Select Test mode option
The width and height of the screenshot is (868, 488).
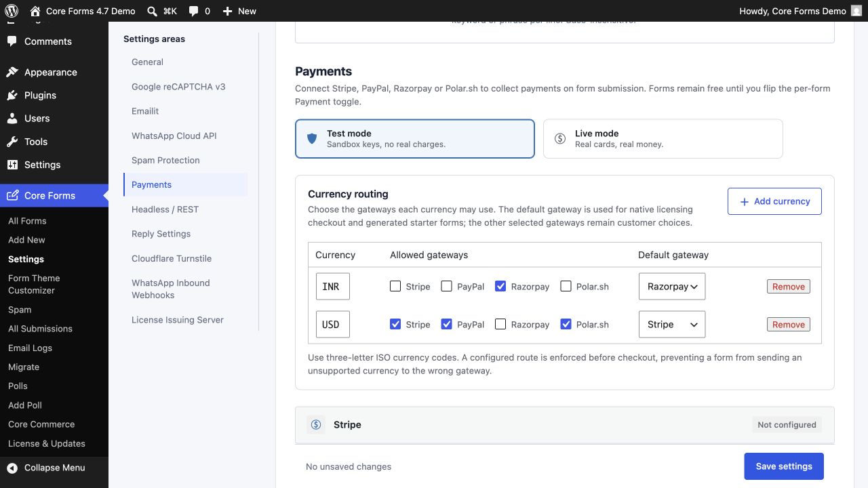[415, 139]
